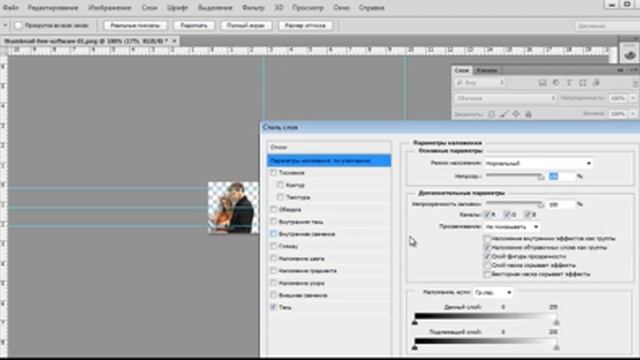Screen dimensions: 640x360
Task: Enable the Наложение узора checkbox
Action: pyautogui.click(x=273, y=283)
